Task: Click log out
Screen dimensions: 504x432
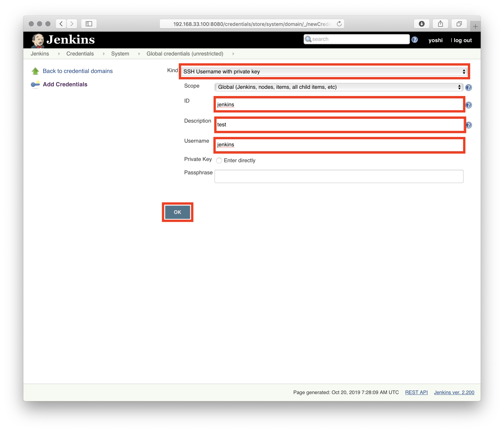Action: coord(463,40)
